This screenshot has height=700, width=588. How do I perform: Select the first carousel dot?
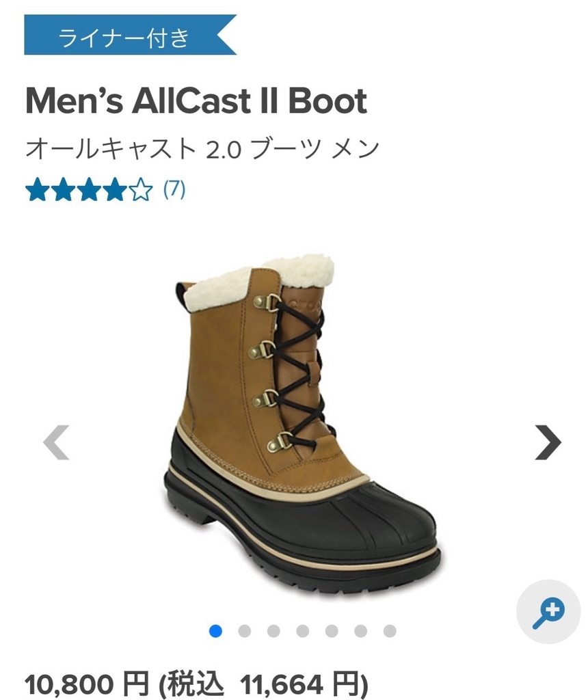(215, 631)
